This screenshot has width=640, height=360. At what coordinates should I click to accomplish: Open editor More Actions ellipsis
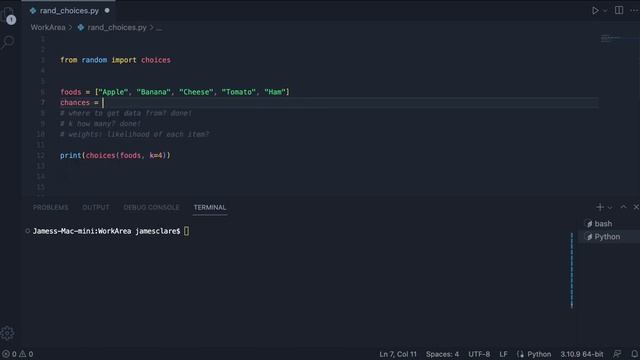[634, 11]
